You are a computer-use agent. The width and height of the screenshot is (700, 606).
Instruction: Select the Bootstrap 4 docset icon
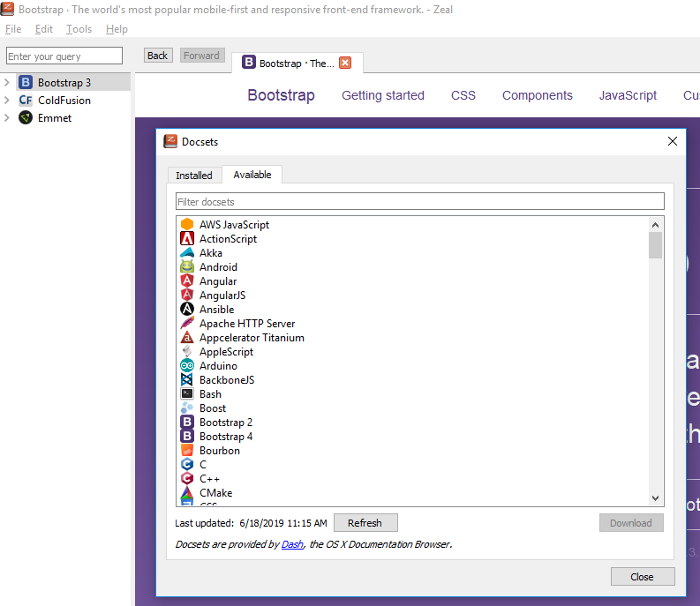[x=187, y=437]
